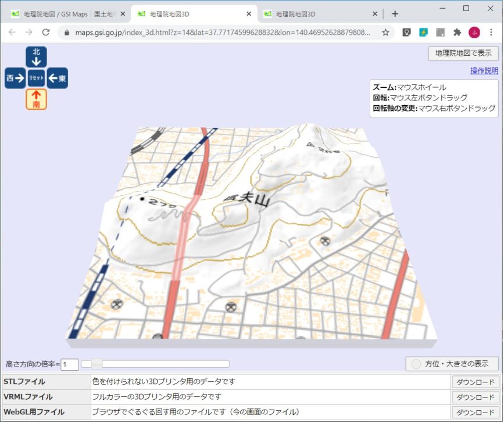Click the 西 arrow to rotate view west
This screenshot has width=504, height=423.
[x=14, y=78]
